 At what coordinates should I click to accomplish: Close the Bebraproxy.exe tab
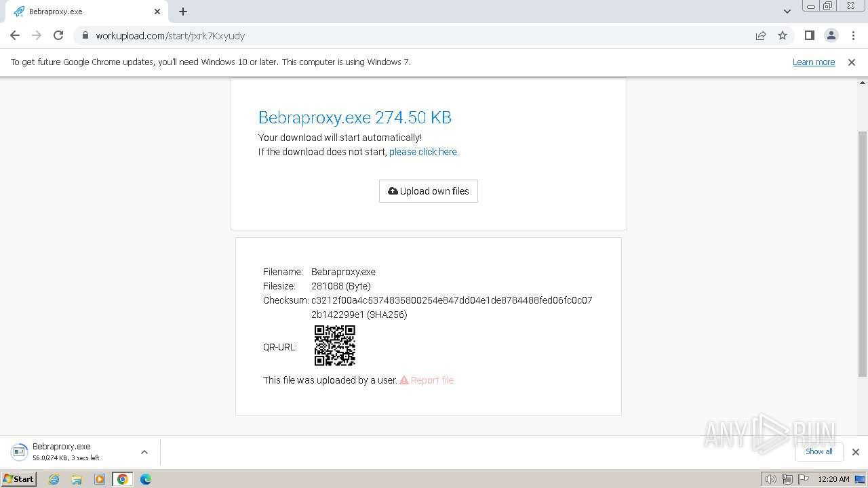coord(157,12)
